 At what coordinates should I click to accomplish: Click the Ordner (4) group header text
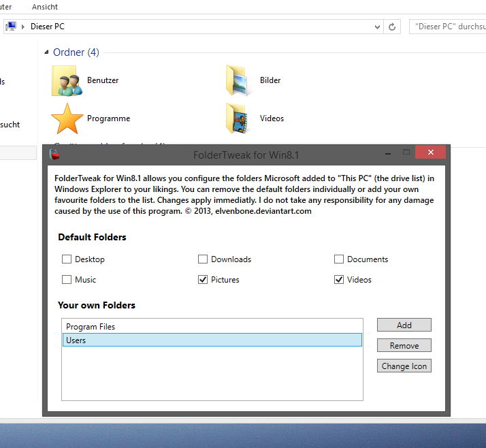(76, 52)
